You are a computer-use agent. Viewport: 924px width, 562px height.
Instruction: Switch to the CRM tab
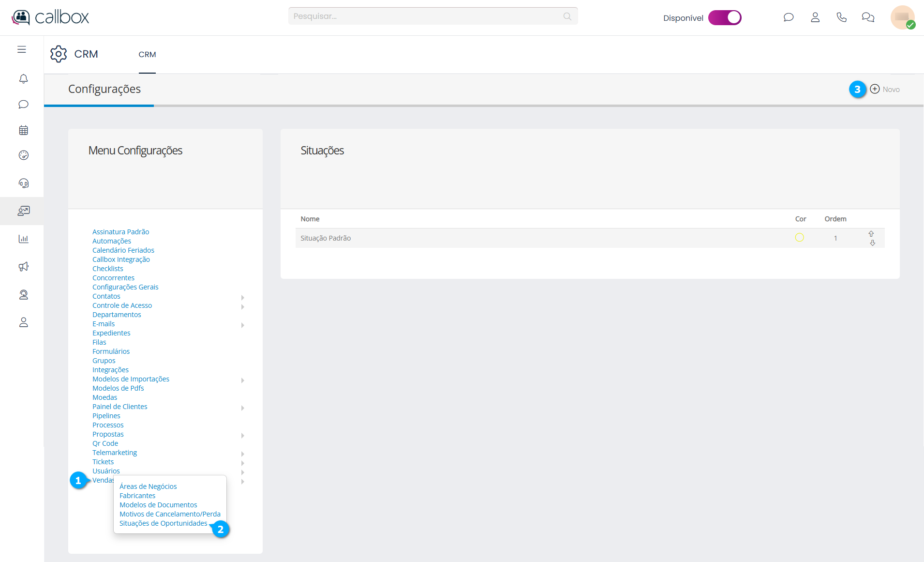click(147, 55)
